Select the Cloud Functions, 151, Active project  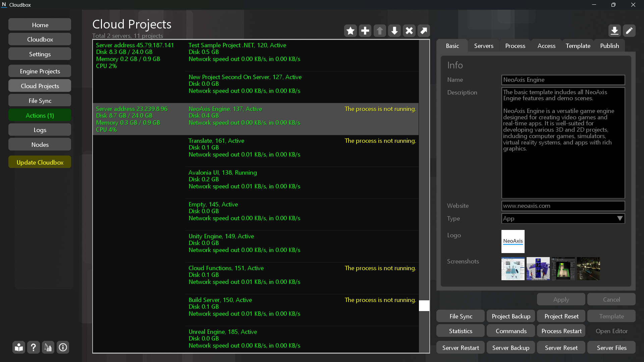(x=302, y=278)
